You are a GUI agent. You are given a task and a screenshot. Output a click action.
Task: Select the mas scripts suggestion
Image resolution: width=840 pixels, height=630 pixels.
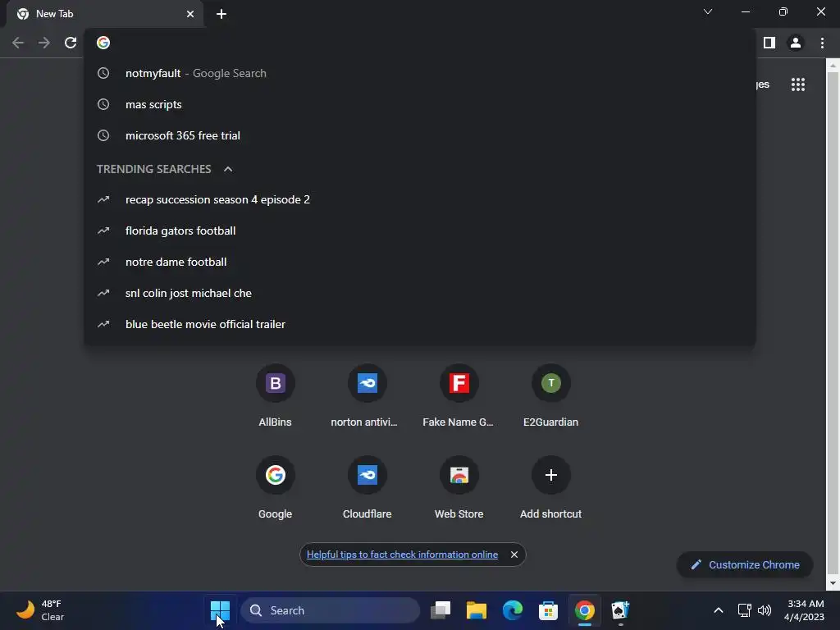[x=420, y=104]
